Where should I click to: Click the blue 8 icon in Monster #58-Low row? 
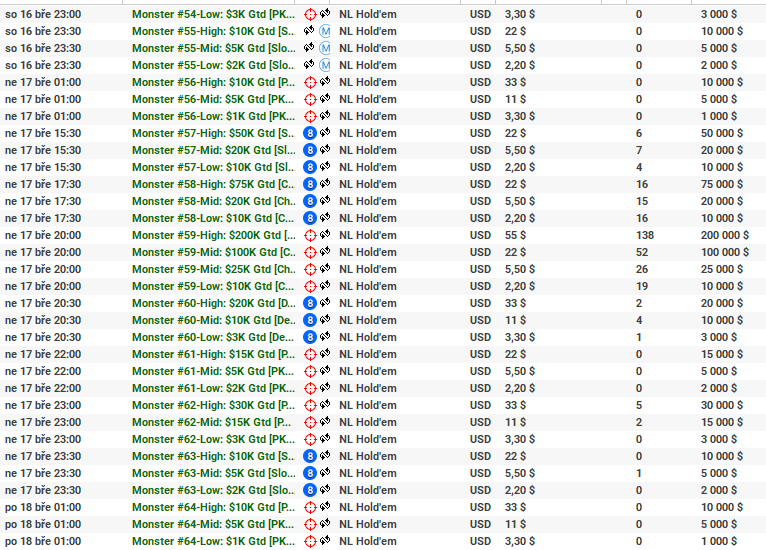pyautogui.click(x=310, y=218)
